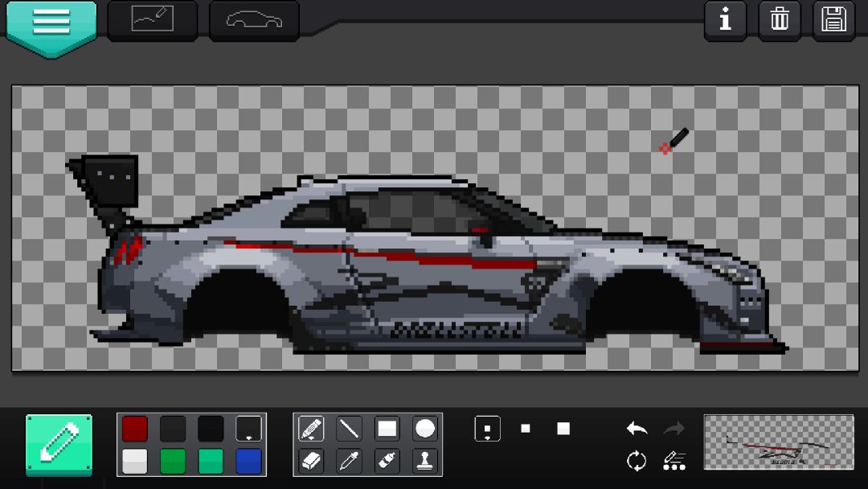The height and width of the screenshot is (489, 868).
Task: Undo the last stroke
Action: coord(637,428)
